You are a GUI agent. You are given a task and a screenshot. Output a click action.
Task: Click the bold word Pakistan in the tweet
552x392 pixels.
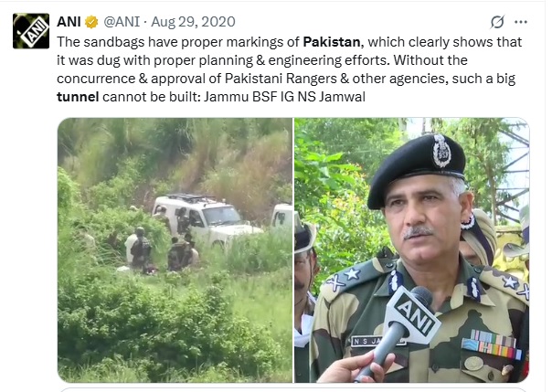pyautogui.click(x=332, y=42)
